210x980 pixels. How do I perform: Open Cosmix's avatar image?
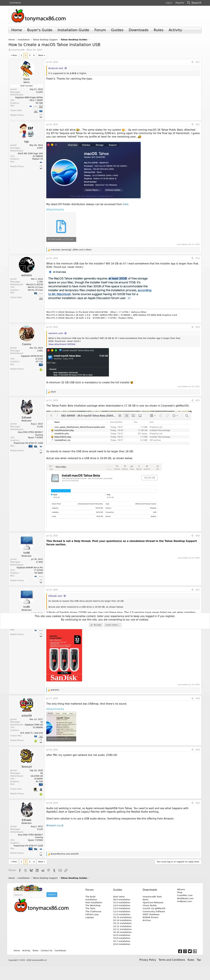[26, 334]
